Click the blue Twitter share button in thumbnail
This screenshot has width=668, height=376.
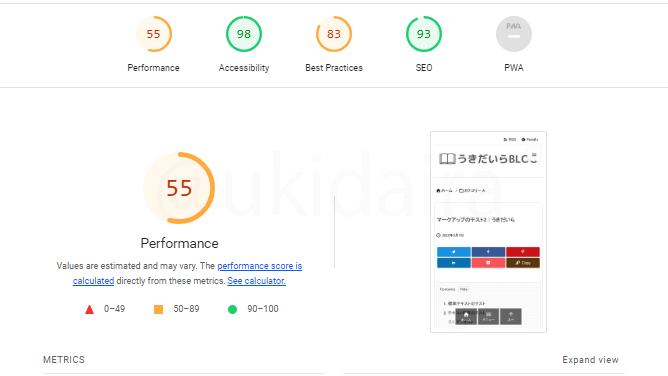[454, 252]
